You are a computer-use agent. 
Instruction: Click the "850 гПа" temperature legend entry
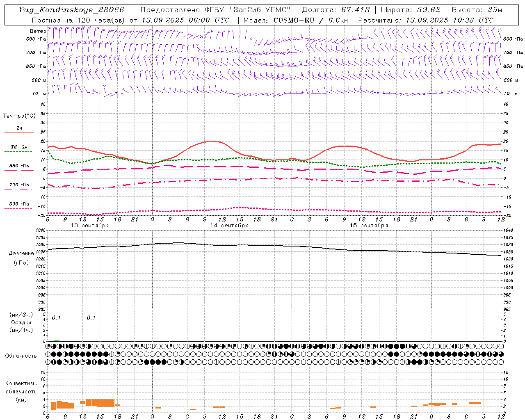[x=19, y=166]
